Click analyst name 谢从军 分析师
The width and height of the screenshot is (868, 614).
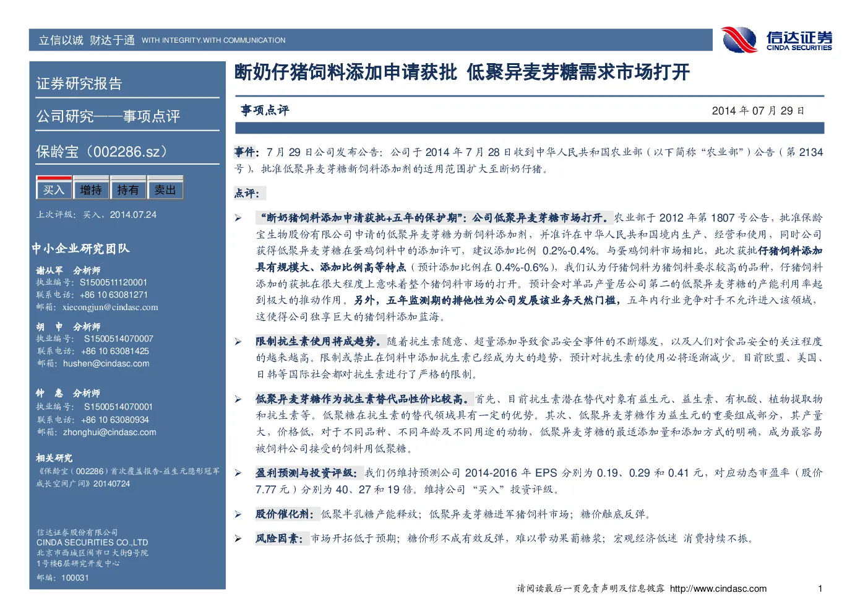click(x=68, y=270)
